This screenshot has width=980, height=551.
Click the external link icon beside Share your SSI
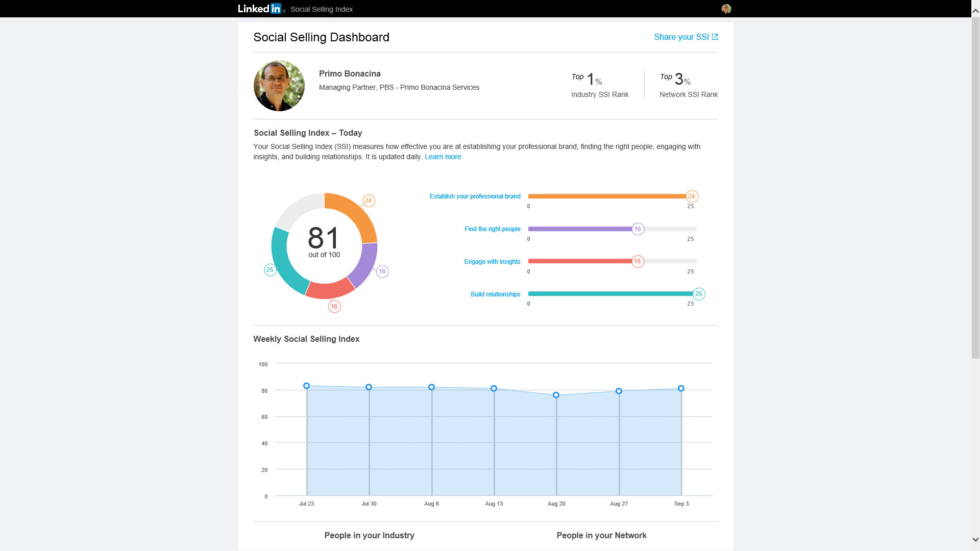point(715,37)
